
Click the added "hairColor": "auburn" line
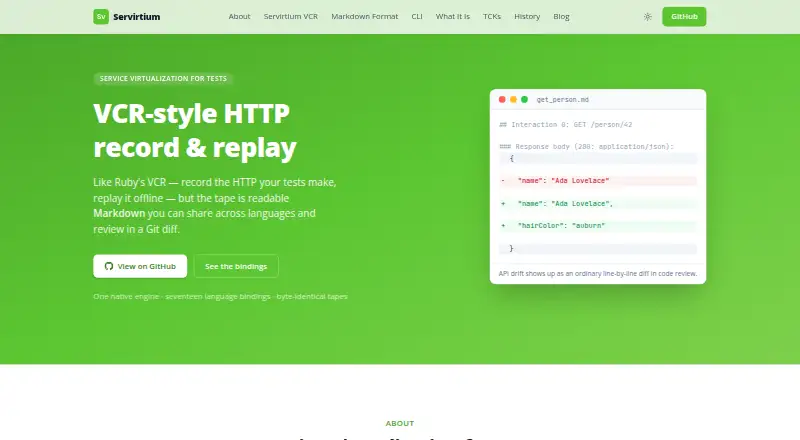pyautogui.click(x=598, y=226)
